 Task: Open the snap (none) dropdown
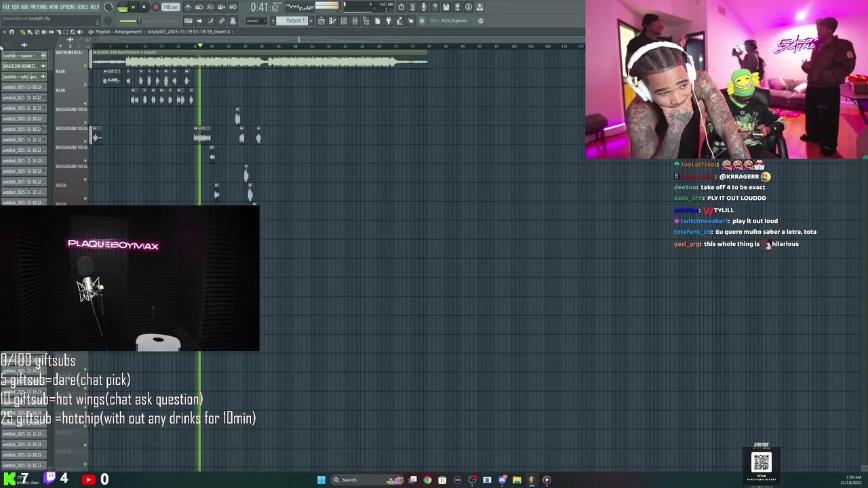(x=256, y=21)
